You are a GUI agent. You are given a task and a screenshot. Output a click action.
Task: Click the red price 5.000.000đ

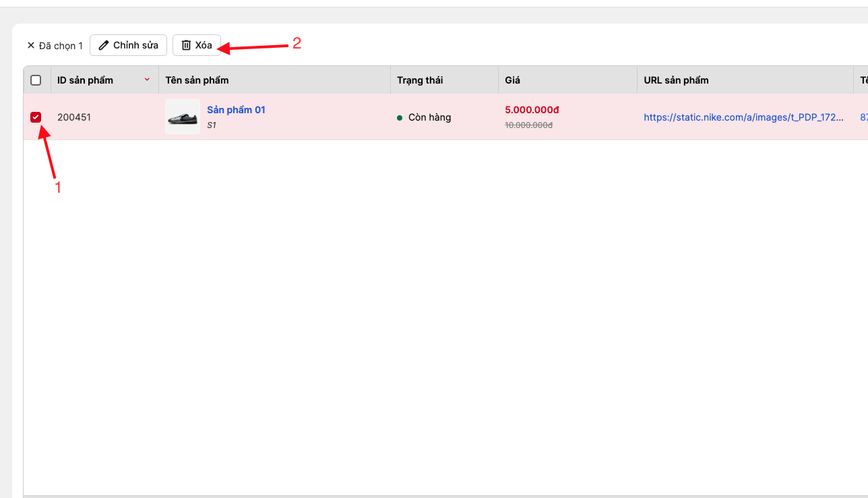532,110
